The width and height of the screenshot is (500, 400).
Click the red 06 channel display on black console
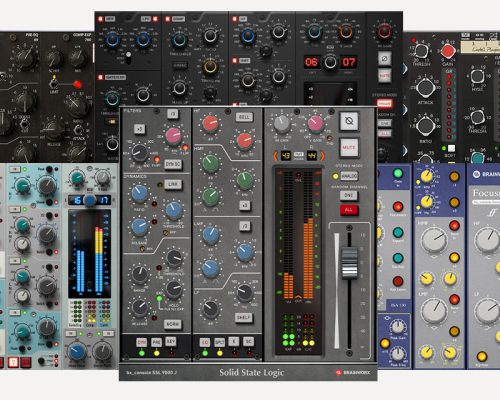[x=311, y=62]
